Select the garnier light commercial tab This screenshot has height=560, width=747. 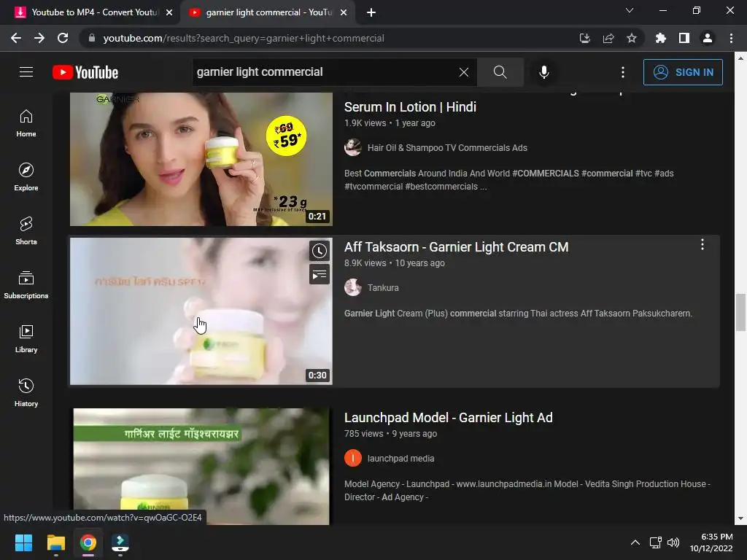[x=267, y=12]
